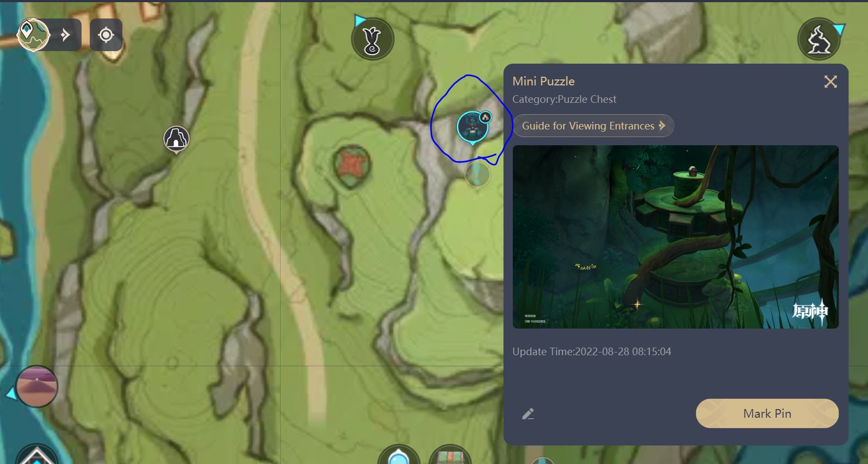Click the locate position crosshair button
This screenshot has height=464, width=868.
click(106, 35)
